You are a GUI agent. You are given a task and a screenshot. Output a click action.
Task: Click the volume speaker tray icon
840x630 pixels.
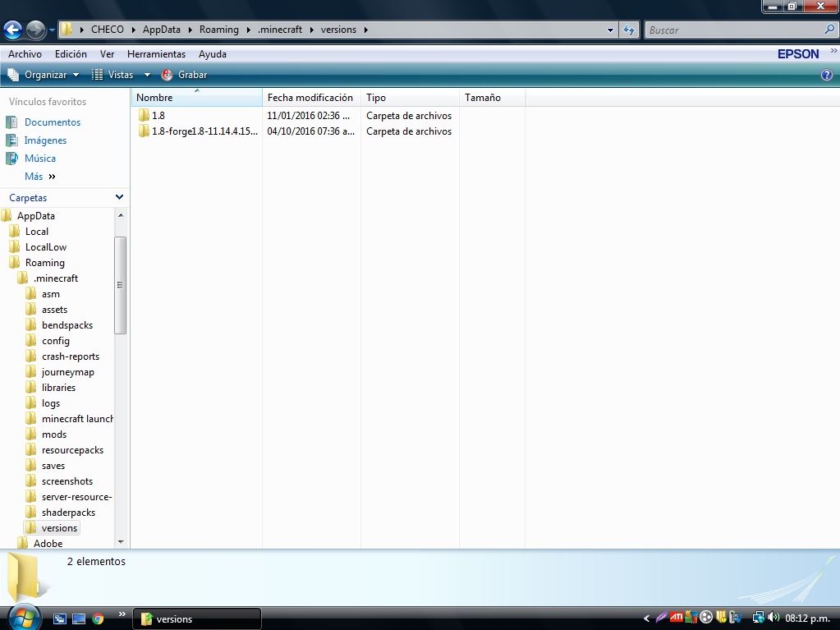773,618
